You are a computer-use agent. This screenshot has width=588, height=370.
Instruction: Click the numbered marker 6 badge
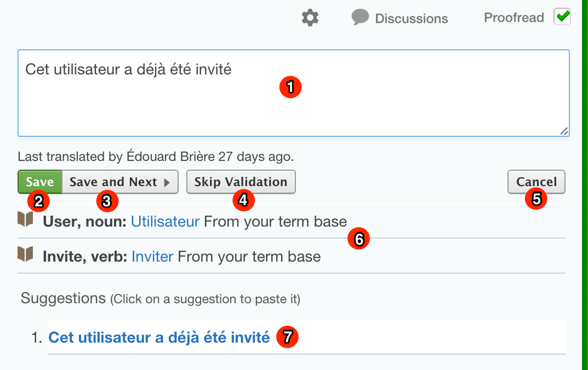point(359,239)
